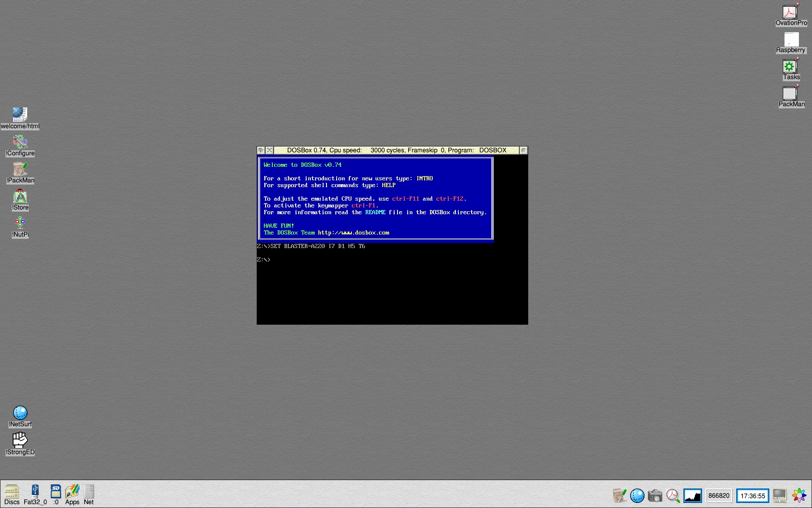Close the DOSBox window
Viewport: 812px width, 508px height.
tap(269, 150)
